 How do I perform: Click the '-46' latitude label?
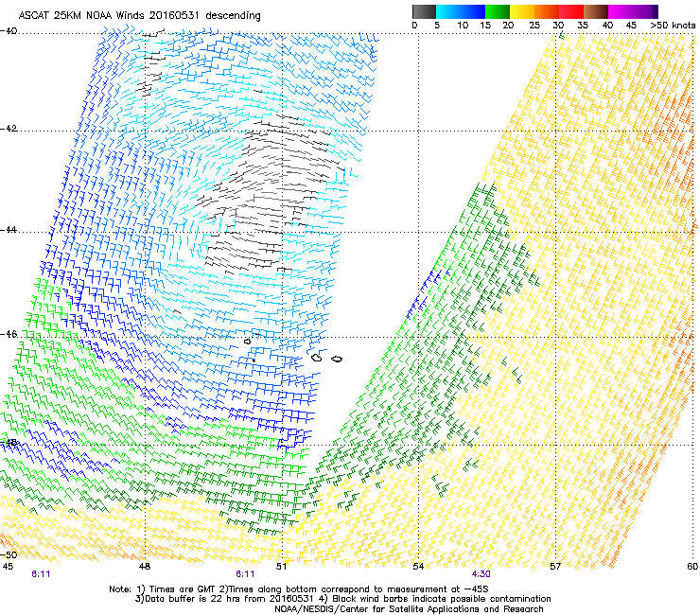pos(9,334)
